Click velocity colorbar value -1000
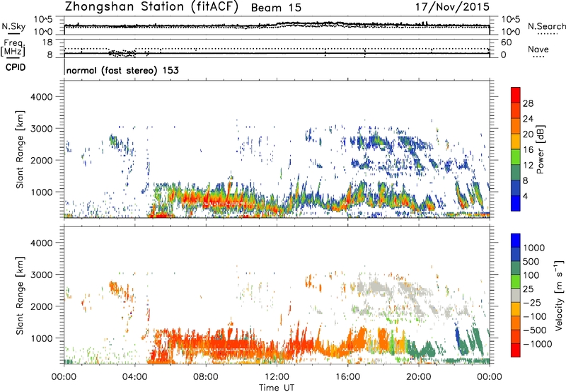The height and width of the screenshot is (392, 566). tap(537, 344)
